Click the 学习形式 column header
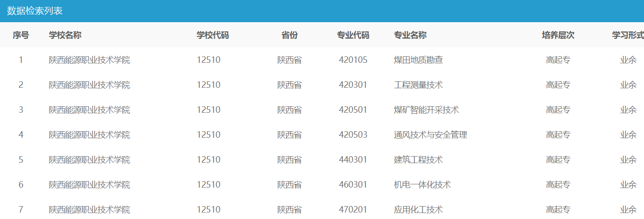644x219 pixels. pos(628,35)
